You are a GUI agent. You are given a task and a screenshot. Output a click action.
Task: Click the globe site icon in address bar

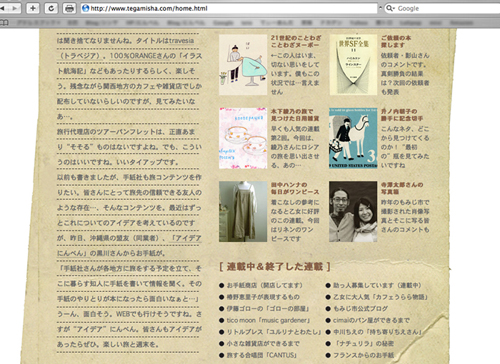tap(86, 8)
